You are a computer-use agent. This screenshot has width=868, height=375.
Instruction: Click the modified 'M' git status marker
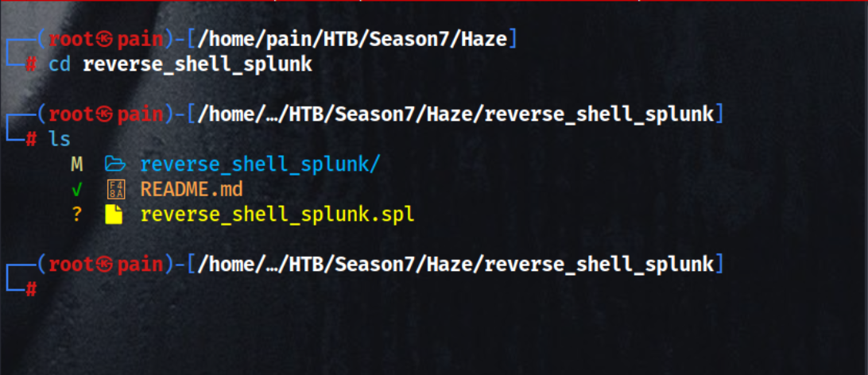click(x=76, y=164)
